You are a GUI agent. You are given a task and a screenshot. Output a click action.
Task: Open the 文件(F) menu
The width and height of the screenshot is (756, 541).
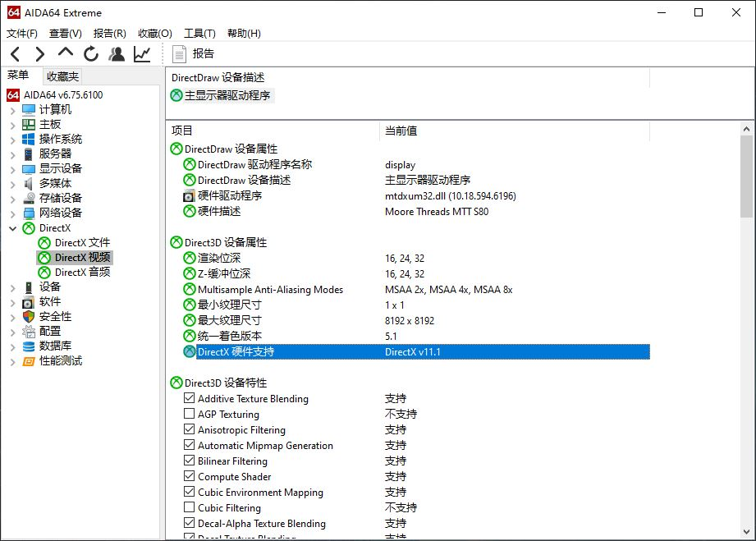[x=21, y=34]
